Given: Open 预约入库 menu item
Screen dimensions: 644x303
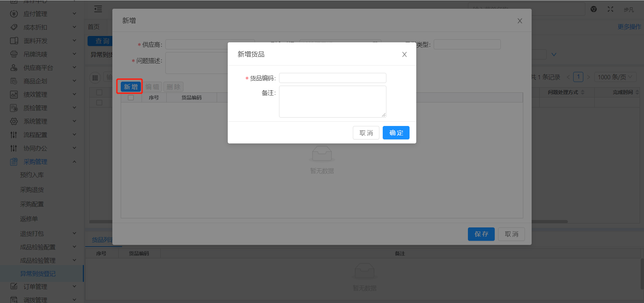Looking at the screenshot, I should coord(32,175).
